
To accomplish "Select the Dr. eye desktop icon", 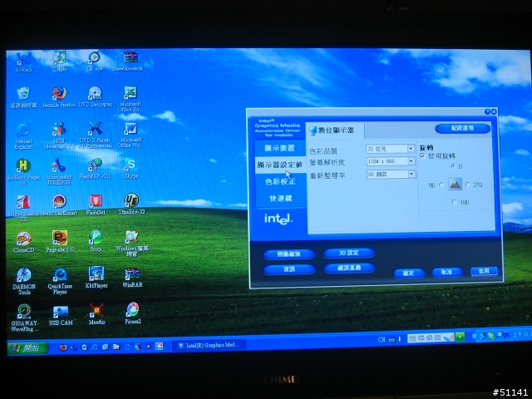I will coord(95,61).
